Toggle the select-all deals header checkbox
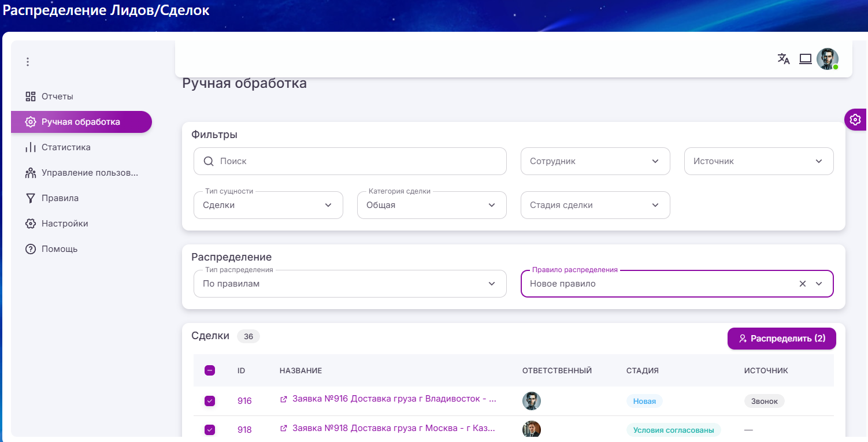Screen dimensions: 868x442 tap(210, 370)
